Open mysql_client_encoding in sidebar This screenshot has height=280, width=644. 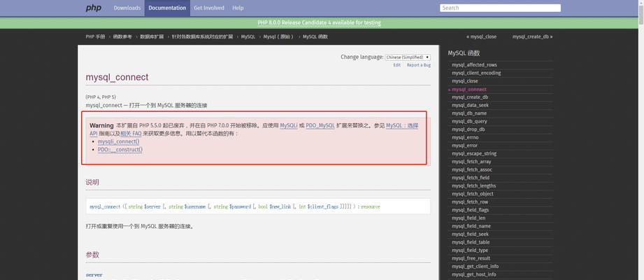(476, 73)
